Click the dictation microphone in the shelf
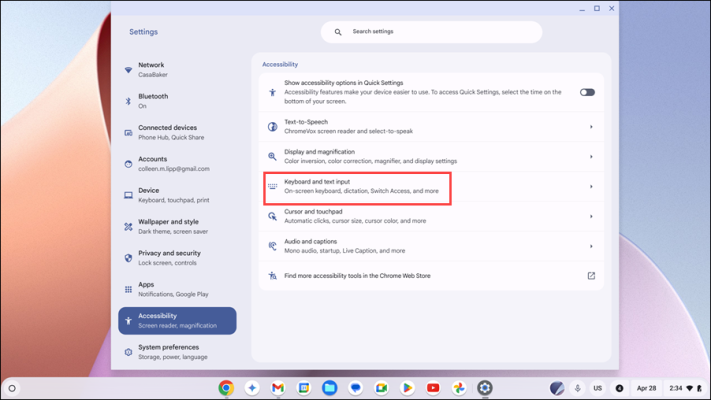 578,388
